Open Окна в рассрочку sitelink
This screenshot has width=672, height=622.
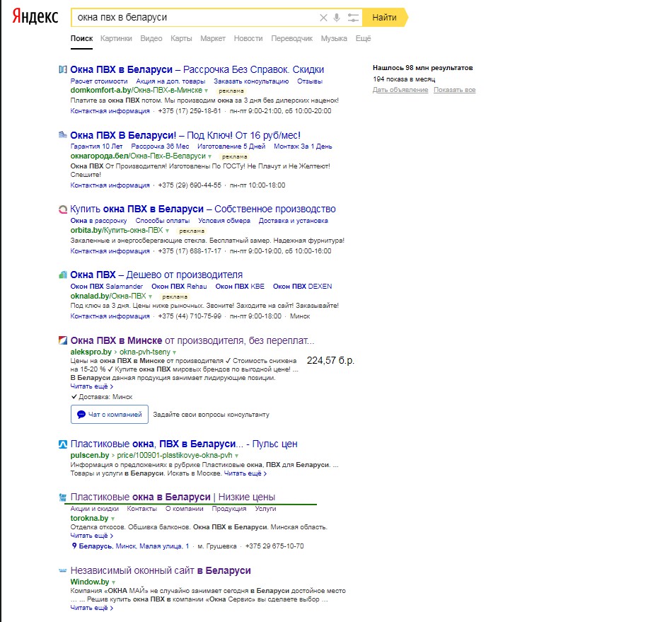coord(98,220)
